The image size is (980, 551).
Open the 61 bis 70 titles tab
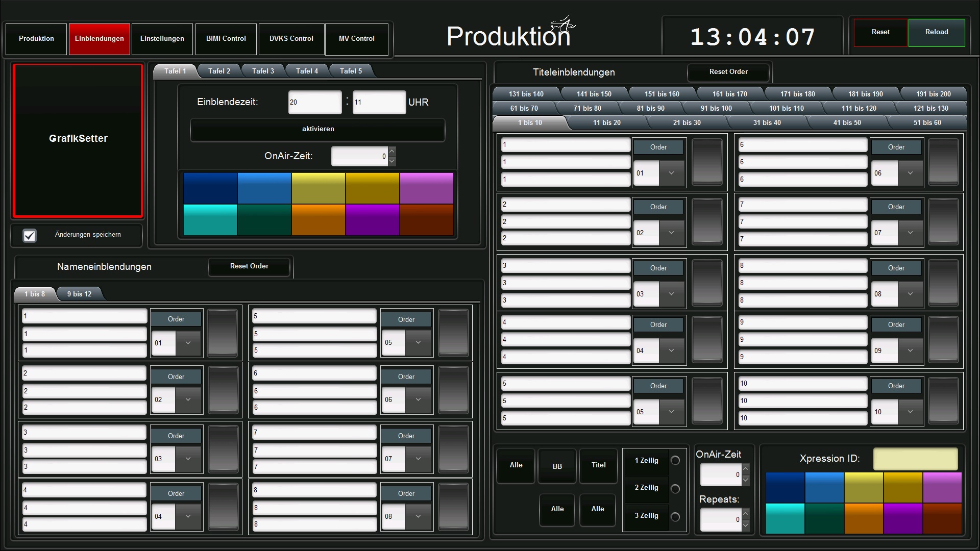524,108
